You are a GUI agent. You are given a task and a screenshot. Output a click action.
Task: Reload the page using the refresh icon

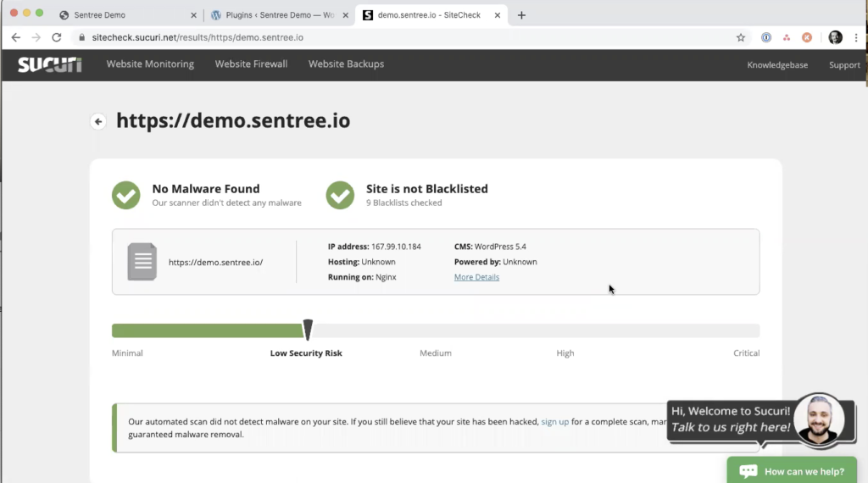[x=57, y=37]
